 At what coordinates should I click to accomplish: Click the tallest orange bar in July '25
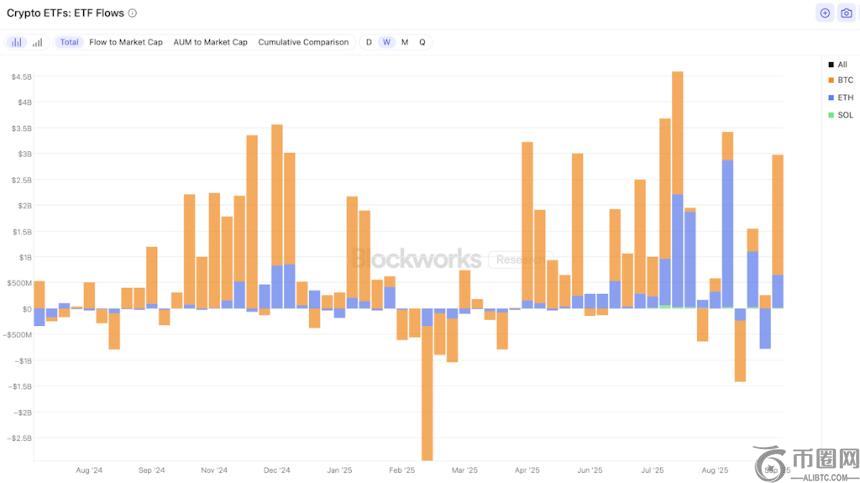tap(677, 132)
